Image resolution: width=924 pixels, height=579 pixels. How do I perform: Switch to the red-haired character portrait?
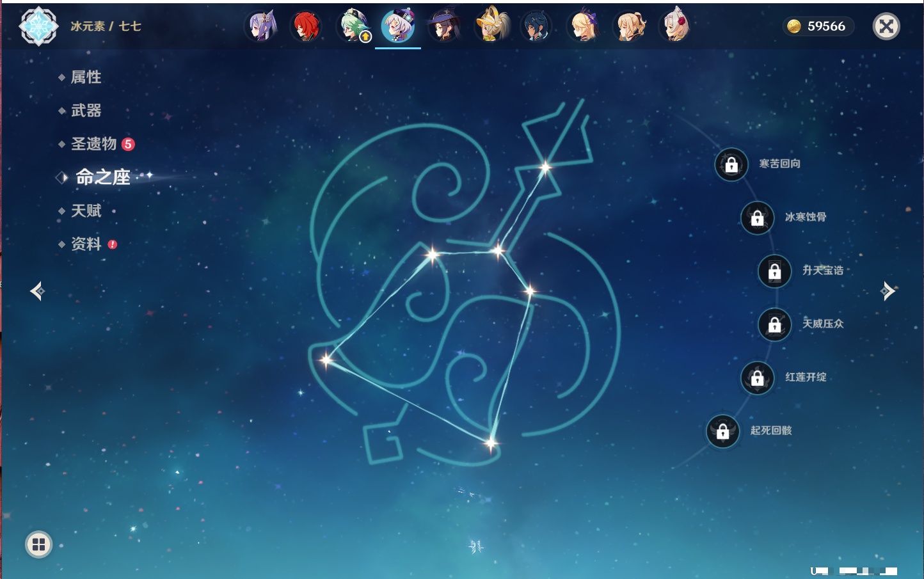click(306, 26)
